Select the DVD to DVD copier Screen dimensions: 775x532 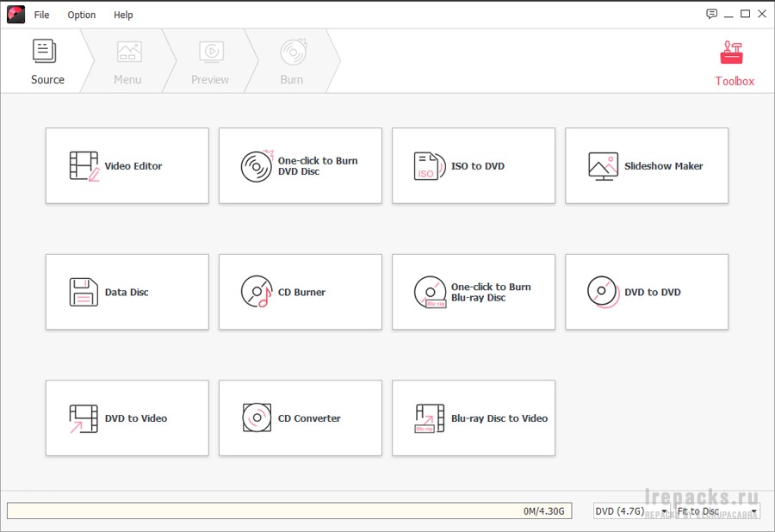[x=646, y=292]
